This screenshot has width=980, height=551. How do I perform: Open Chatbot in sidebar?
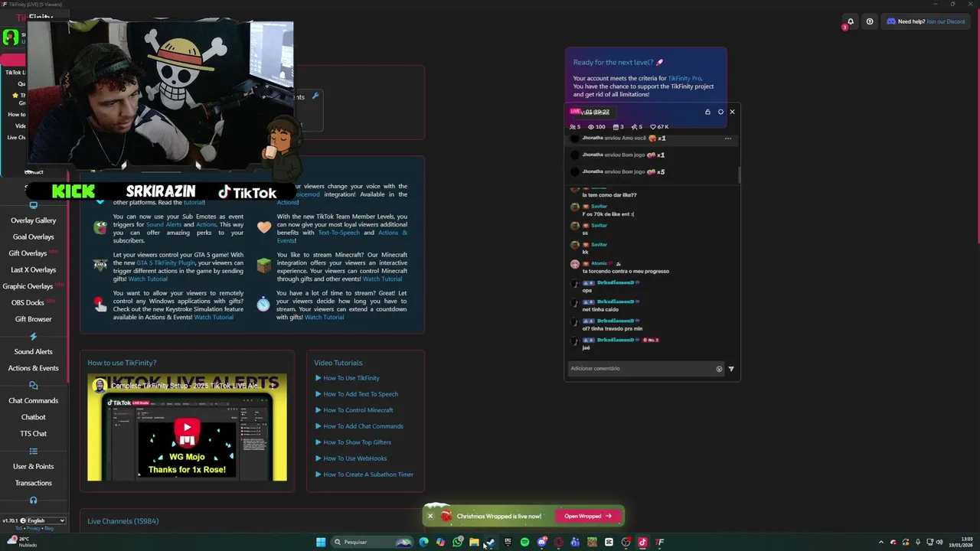click(34, 417)
